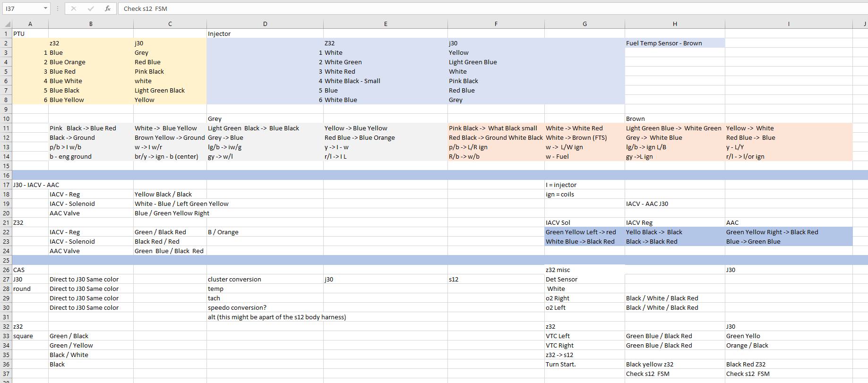Click the Insert Function fx icon
Screen dimensions: 868x383
[x=108, y=9]
